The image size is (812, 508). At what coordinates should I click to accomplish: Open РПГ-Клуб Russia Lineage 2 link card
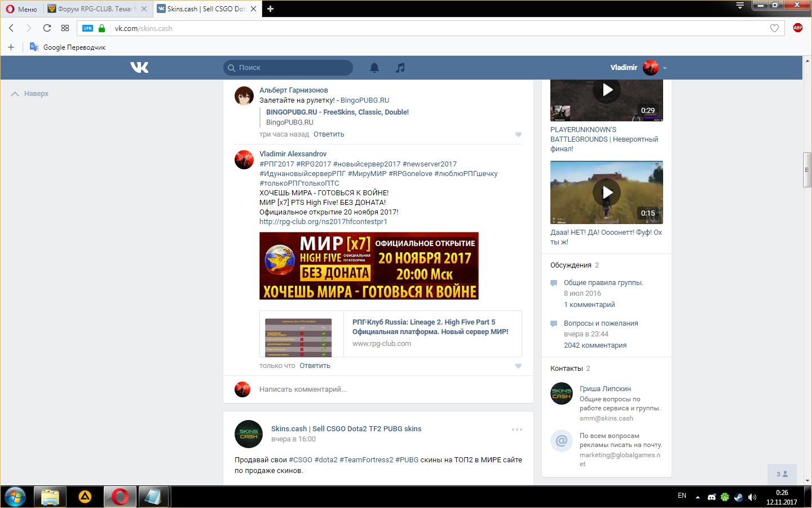pyautogui.click(x=391, y=334)
